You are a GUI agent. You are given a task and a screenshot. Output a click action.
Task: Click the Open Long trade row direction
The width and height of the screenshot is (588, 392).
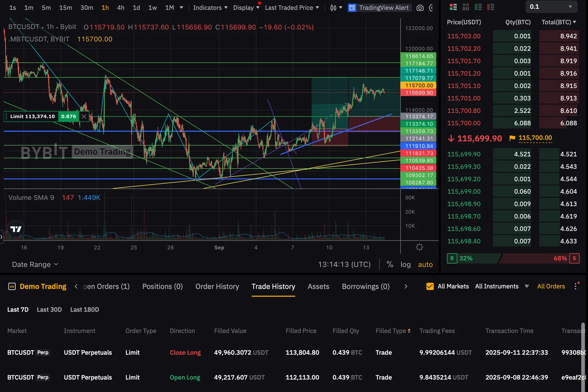[185, 377]
